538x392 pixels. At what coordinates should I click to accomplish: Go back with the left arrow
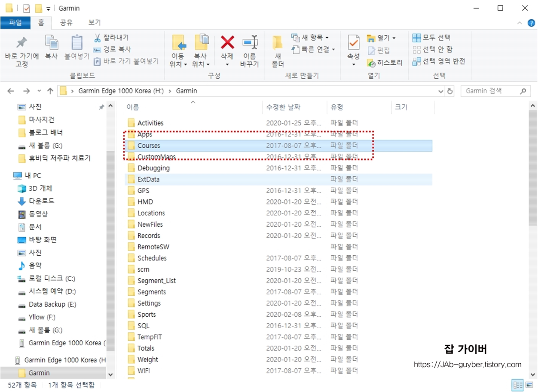point(11,91)
